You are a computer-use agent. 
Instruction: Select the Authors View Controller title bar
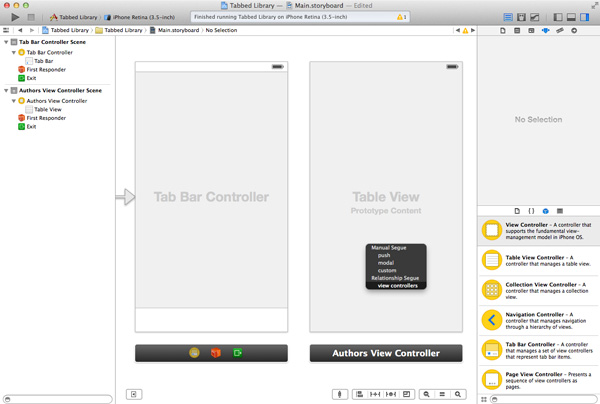pyautogui.click(x=386, y=353)
